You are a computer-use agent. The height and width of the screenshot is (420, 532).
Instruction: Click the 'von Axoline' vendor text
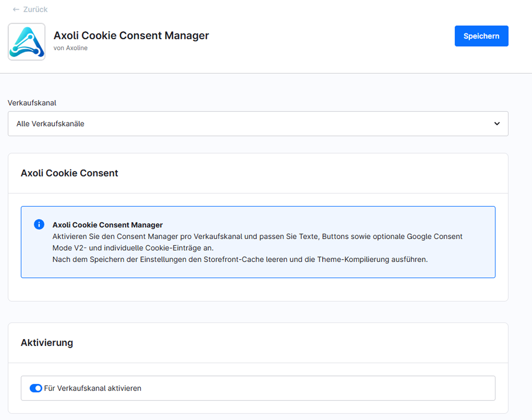click(70, 48)
